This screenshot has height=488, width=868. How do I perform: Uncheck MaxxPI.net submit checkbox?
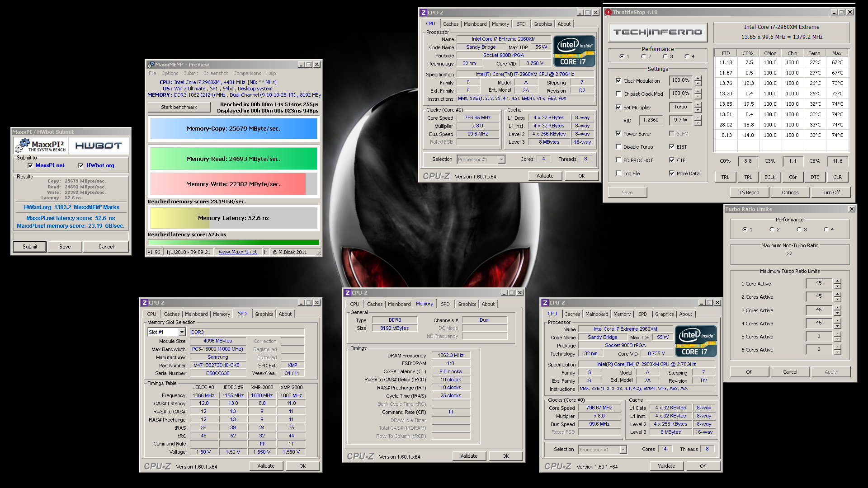(x=30, y=165)
